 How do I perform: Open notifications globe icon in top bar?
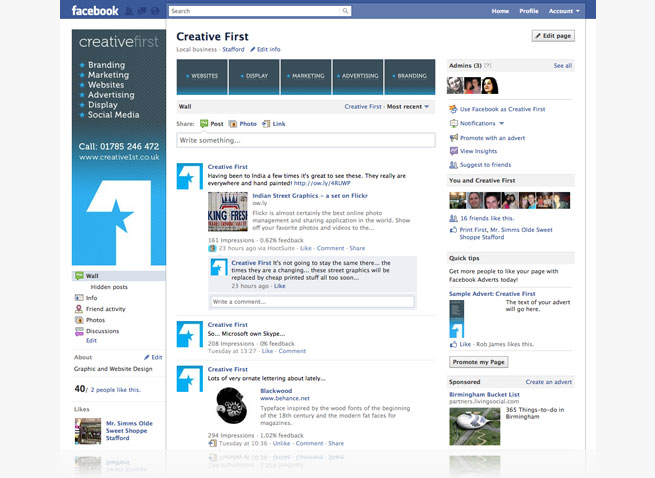pos(155,11)
